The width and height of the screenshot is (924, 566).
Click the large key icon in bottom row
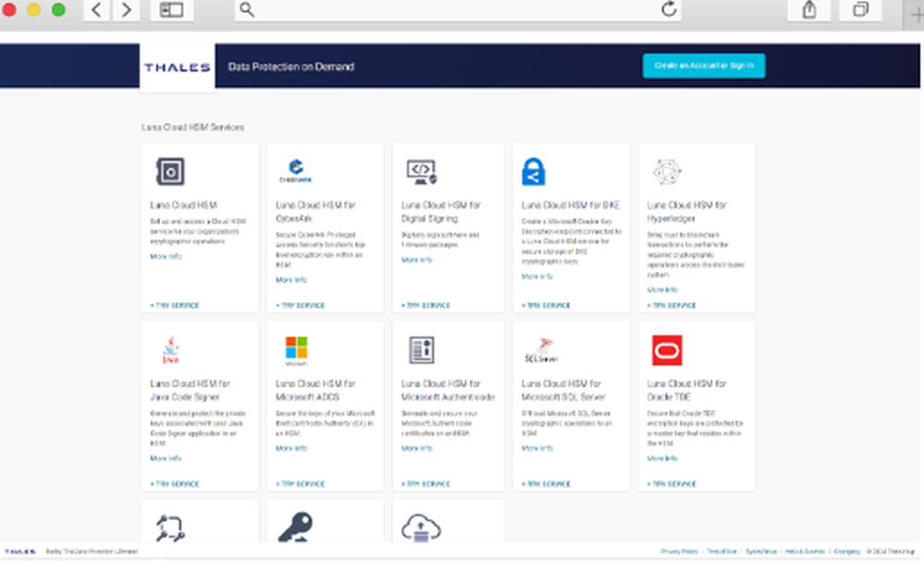pyautogui.click(x=296, y=527)
